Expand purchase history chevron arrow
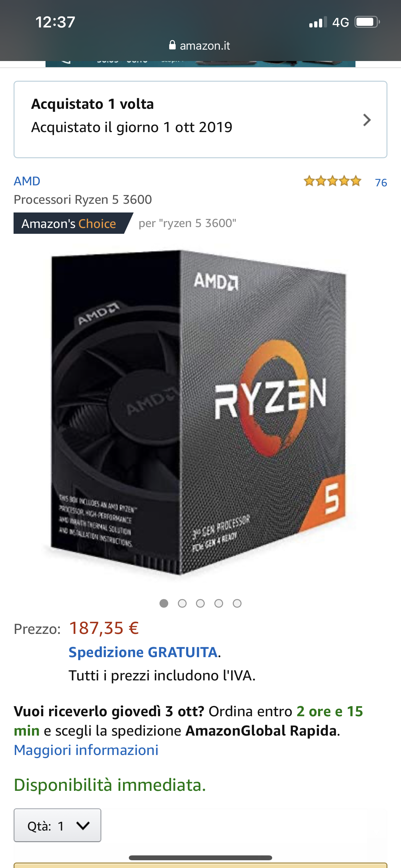401x868 pixels. [367, 120]
